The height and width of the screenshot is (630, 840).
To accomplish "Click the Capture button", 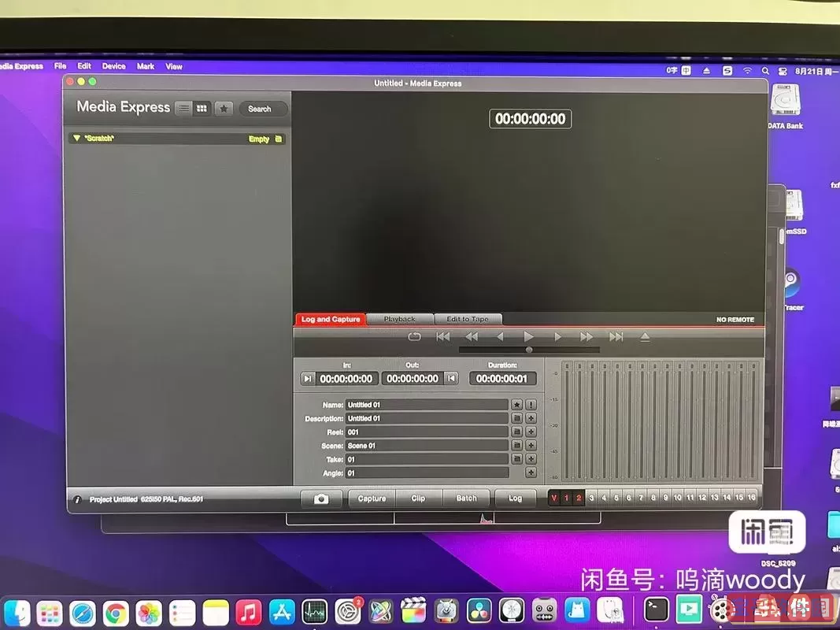I will (372, 498).
